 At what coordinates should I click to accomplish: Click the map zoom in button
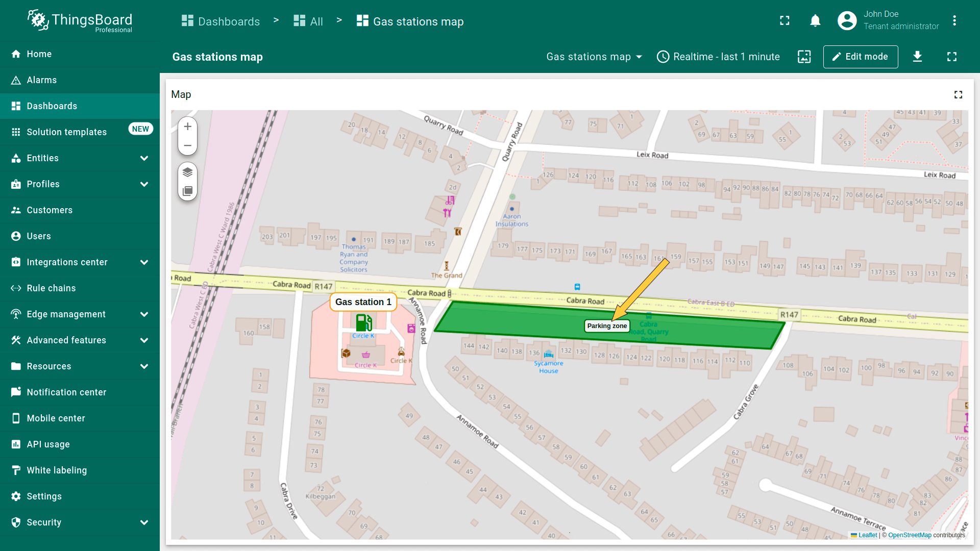[187, 127]
